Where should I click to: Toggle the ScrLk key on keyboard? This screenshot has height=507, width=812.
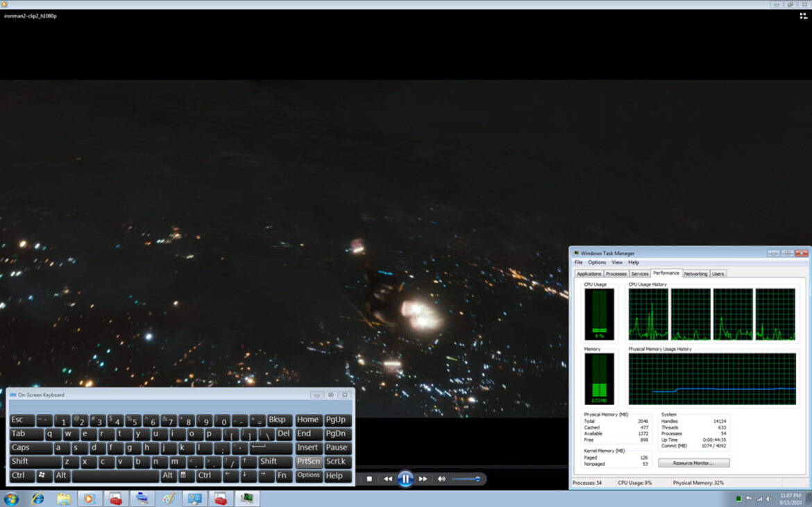(337, 461)
